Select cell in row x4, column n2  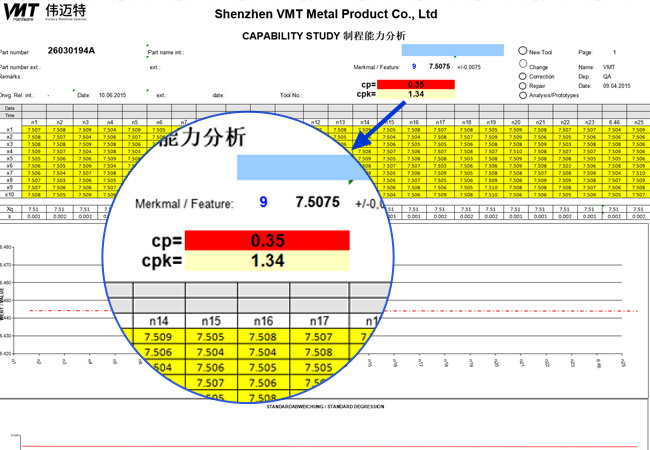tap(60, 151)
